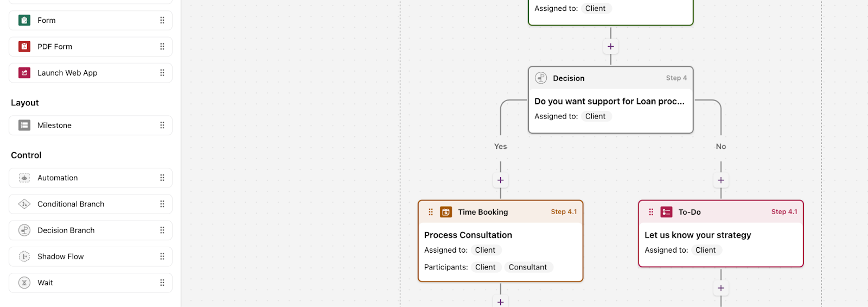Click the drag handle beside Milestone
This screenshot has width=868, height=307.
coord(162,126)
